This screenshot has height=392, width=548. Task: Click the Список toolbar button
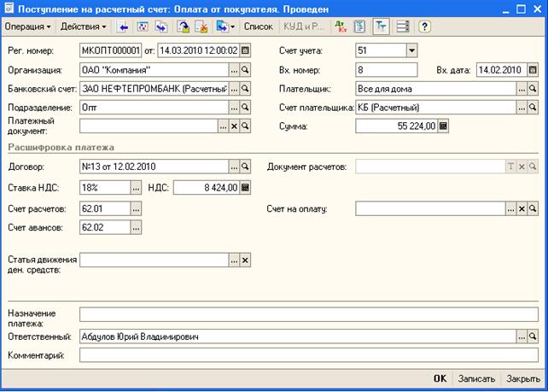click(x=258, y=26)
